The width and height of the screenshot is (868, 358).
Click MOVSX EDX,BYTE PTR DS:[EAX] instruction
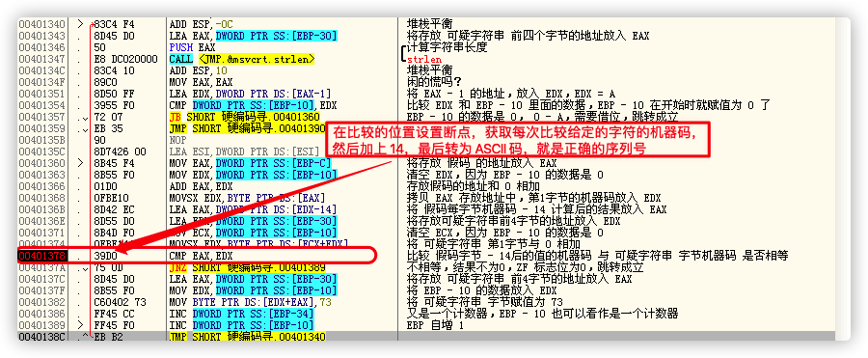tap(248, 198)
